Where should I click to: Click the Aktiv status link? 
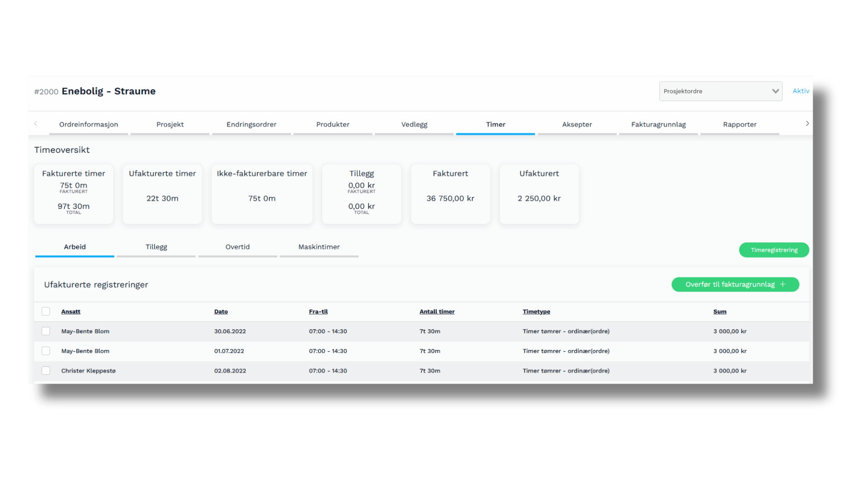[801, 91]
